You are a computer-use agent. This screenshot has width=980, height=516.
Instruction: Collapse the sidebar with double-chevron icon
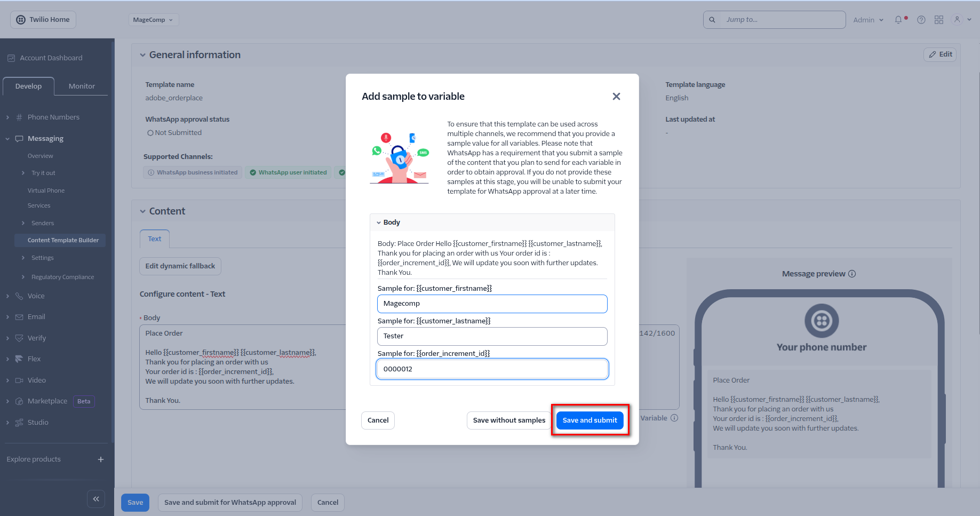click(96, 499)
